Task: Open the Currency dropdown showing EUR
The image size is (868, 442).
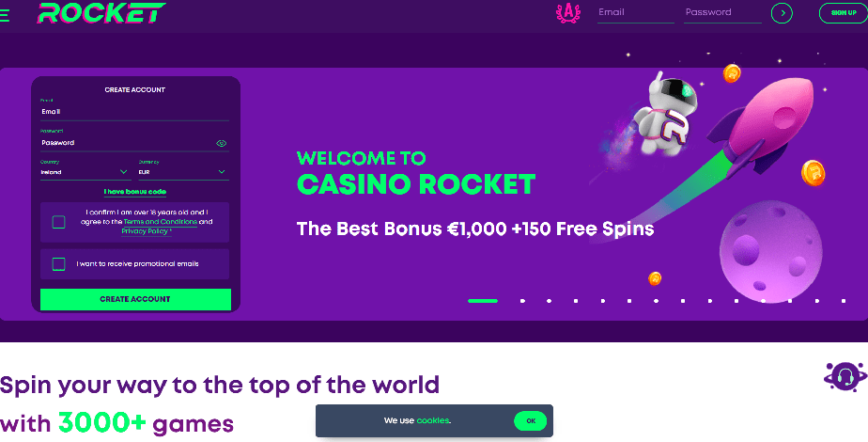Action: (x=183, y=172)
